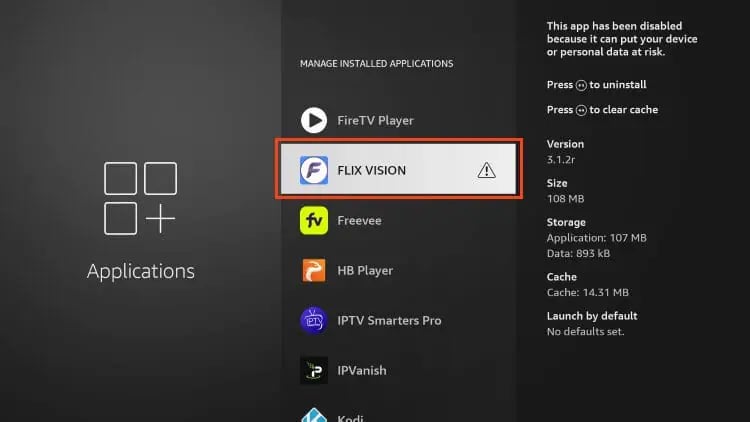This screenshot has height=422, width=750.
Task: Click the Applications grid icon
Action: [140, 199]
